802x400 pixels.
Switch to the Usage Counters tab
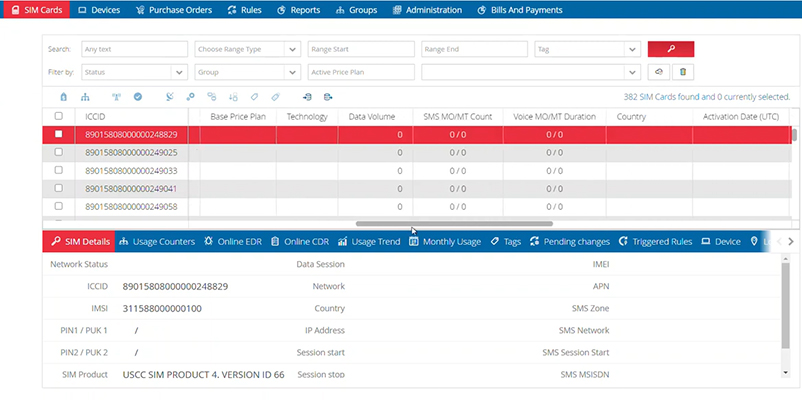coord(156,242)
